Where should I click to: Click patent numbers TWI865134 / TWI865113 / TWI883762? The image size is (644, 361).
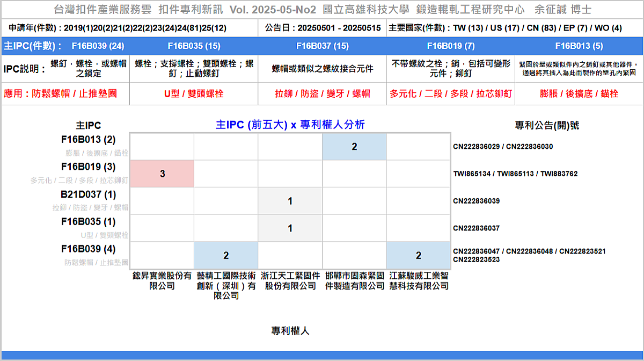click(515, 174)
